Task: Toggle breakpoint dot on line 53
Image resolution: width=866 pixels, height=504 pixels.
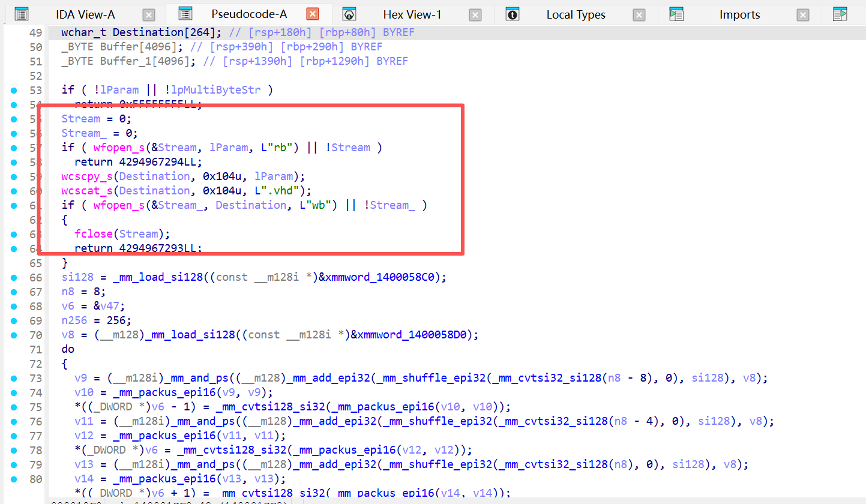Action: 14,90
